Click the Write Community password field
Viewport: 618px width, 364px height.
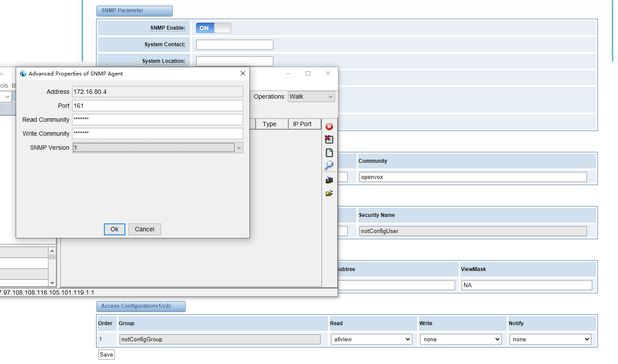(157, 134)
